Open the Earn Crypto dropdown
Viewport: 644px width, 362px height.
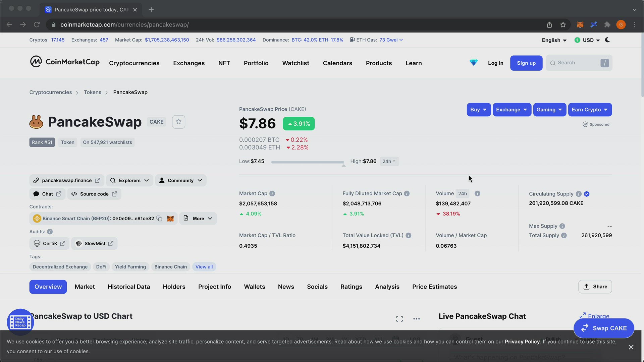pos(590,110)
